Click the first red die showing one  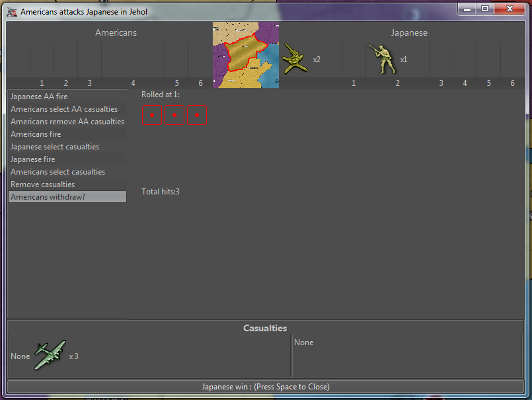[152, 115]
